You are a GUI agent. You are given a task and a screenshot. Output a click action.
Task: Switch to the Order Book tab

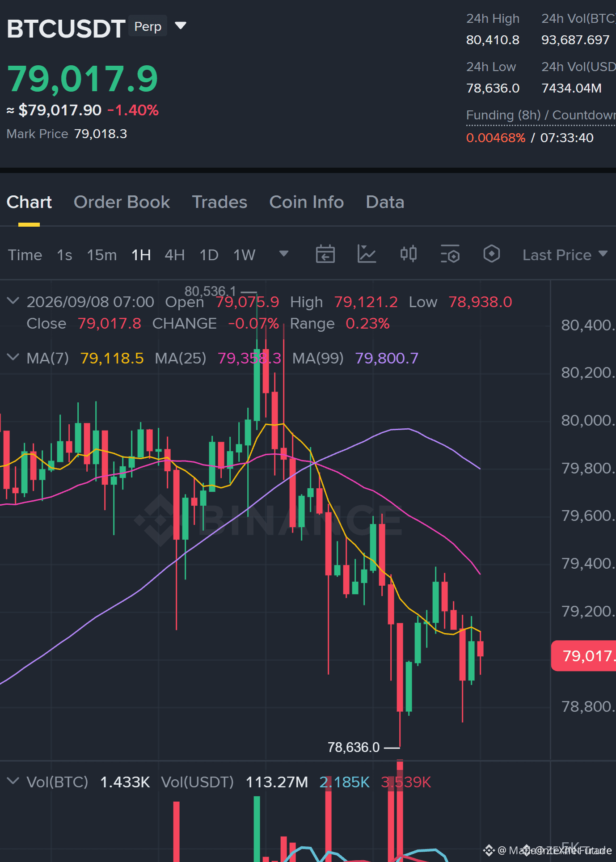tap(122, 202)
